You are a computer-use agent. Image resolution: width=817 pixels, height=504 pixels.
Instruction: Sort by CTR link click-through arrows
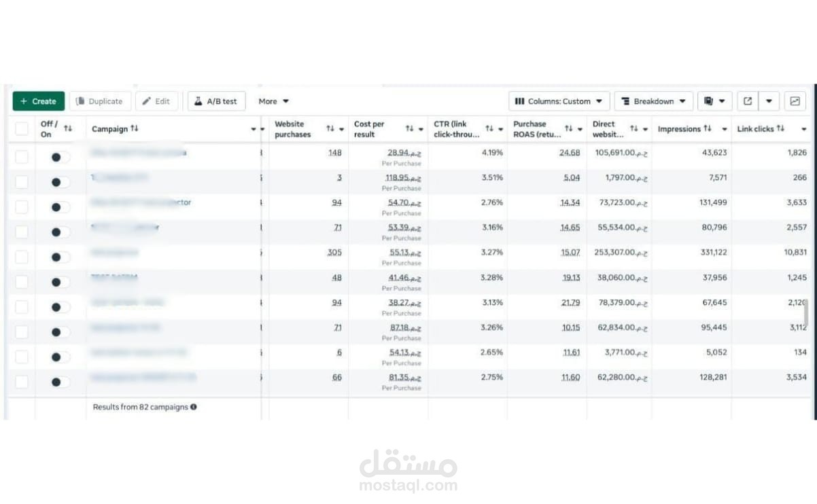click(x=489, y=128)
